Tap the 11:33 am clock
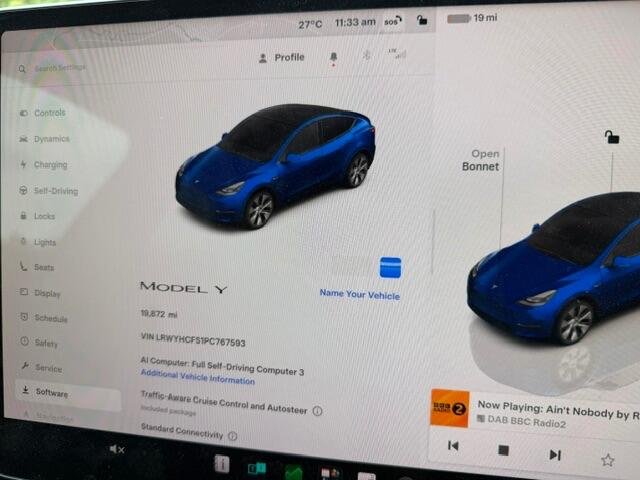 (355, 22)
